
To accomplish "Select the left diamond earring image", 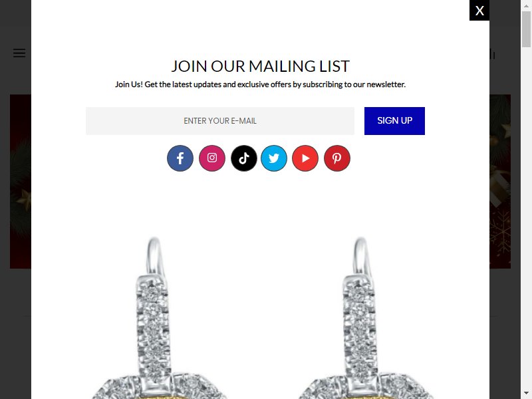I will click(159, 318).
